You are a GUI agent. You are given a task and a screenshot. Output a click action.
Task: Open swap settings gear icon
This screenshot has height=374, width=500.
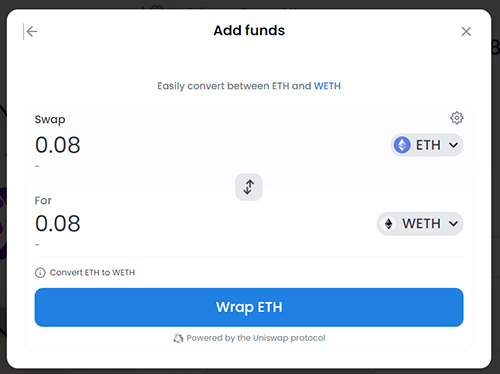457,118
